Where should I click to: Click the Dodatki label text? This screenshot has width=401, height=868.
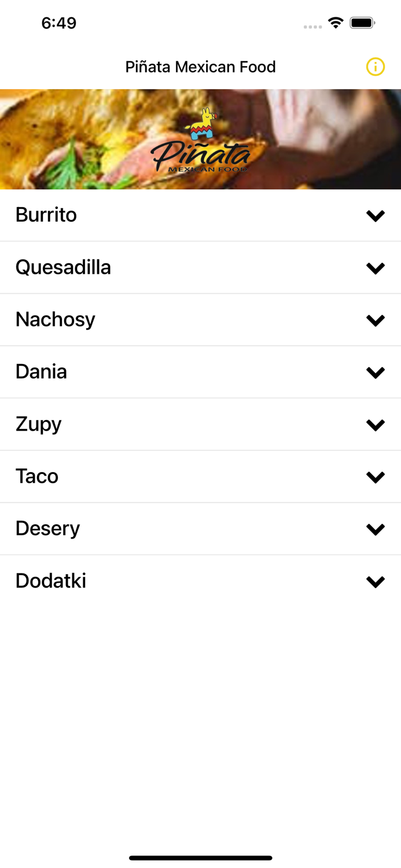(51, 580)
